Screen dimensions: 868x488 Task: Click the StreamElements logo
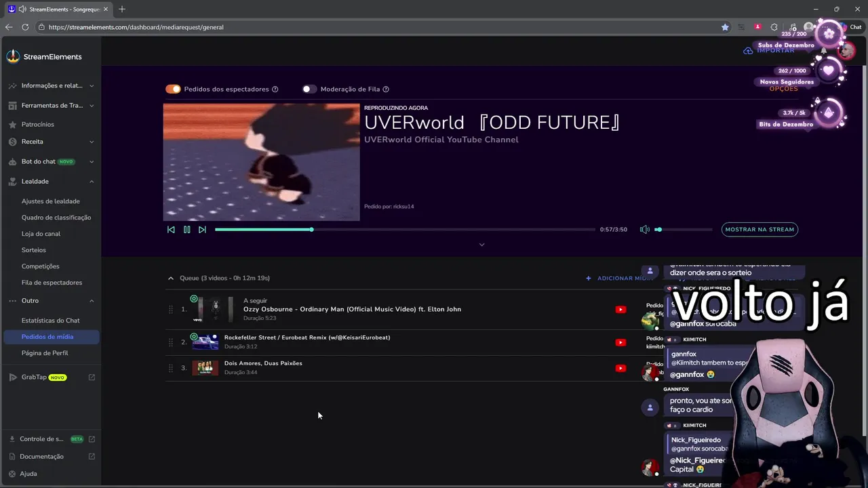coord(44,57)
